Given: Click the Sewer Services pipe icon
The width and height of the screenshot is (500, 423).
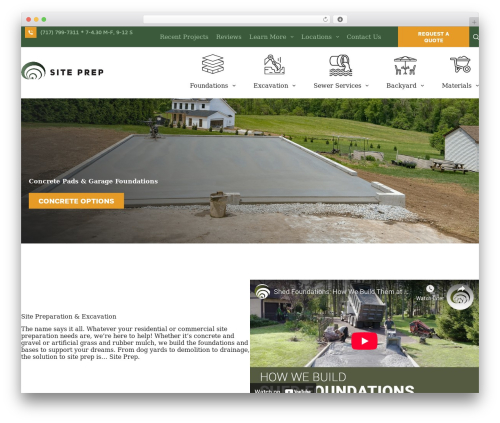Looking at the screenshot, I should pyautogui.click(x=341, y=65).
